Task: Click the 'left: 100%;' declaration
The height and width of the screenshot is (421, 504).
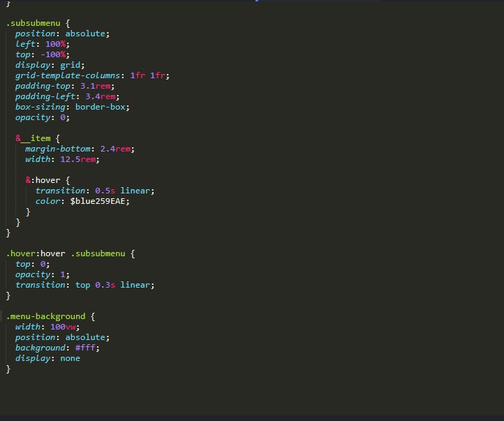Action: 43,44
